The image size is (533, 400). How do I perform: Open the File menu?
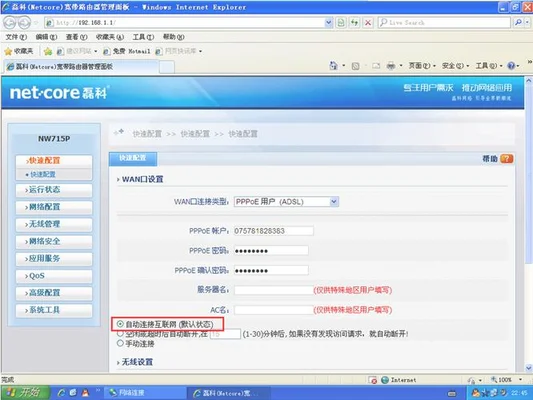click(16, 37)
